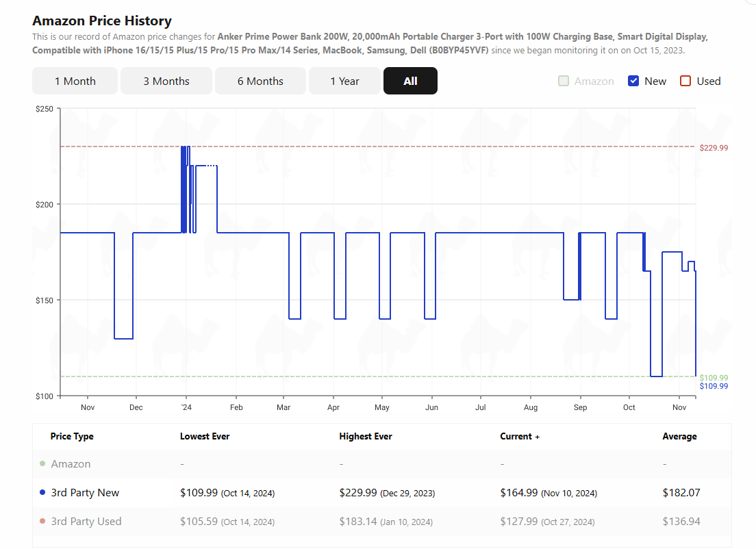Switch chart to 6 Months view
Screen dimensions: 756x549
(x=260, y=81)
